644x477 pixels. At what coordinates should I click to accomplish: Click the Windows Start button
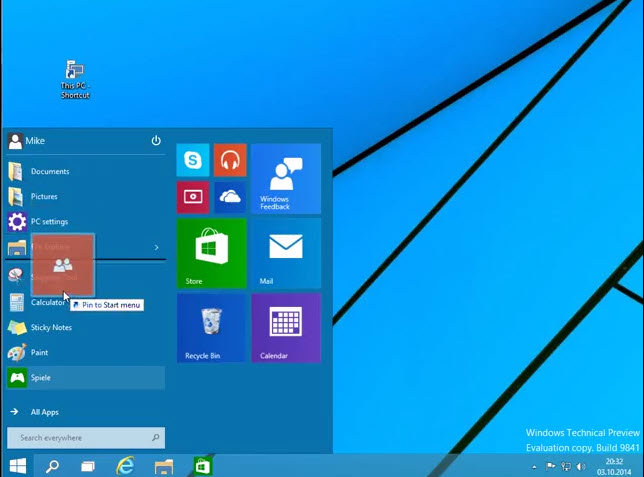pyautogui.click(x=17, y=466)
